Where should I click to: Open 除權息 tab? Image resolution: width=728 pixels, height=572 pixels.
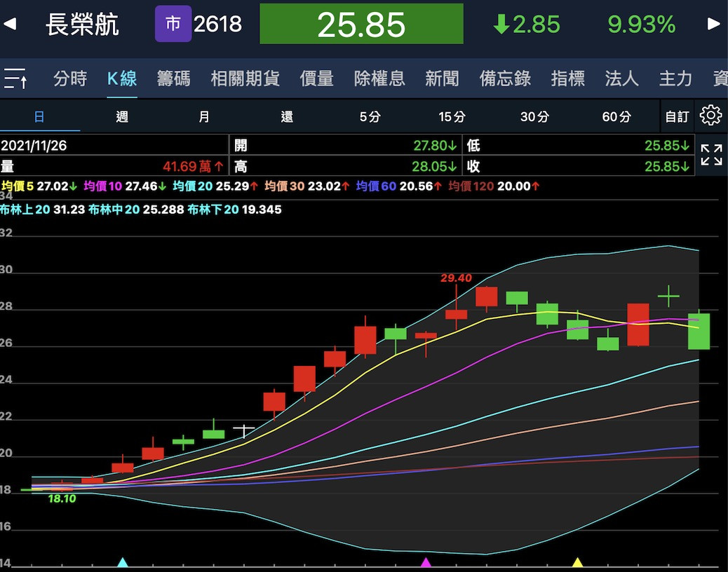coord(379,79)
